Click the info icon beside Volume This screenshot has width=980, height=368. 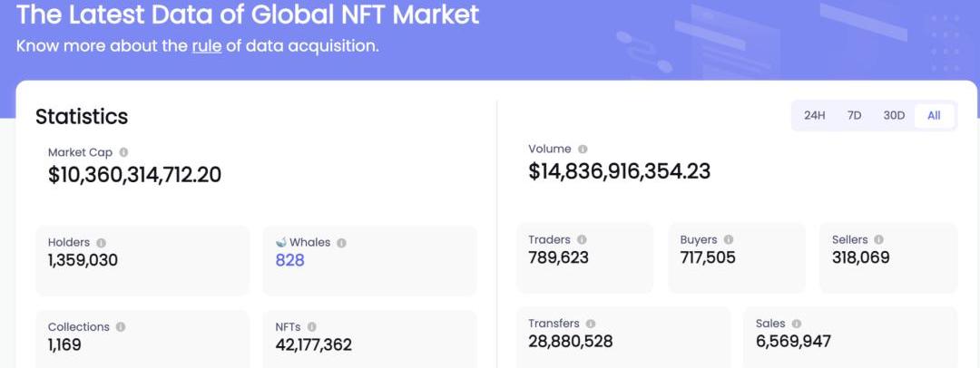point(583,150)
